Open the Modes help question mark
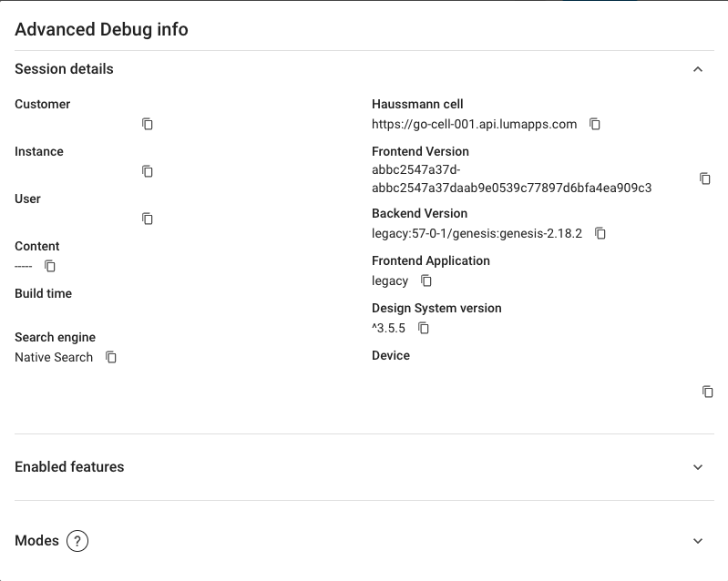The height and width of the screenshot is (581, 728). tap(77, 541)
